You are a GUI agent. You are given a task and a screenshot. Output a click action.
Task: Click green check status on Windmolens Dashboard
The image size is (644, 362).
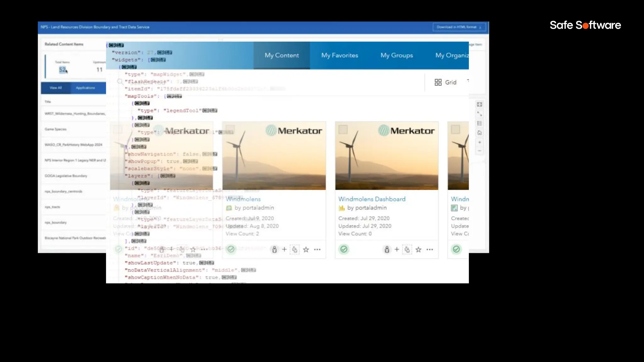click(x=344, y=249)
